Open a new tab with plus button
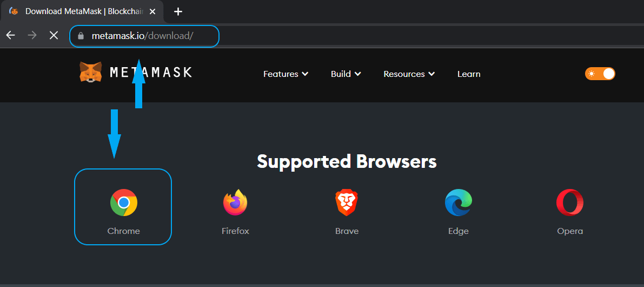This screenshot has width=644, height=287. [178, 11]
